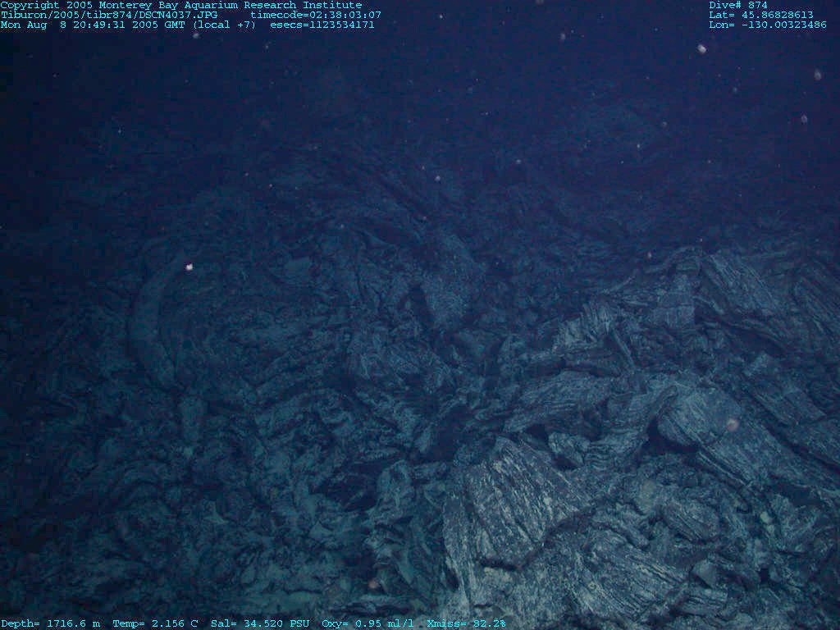Click the (local +7) timezone text
Viewport: 840px width, 630px height.
(x=225, y=25)
